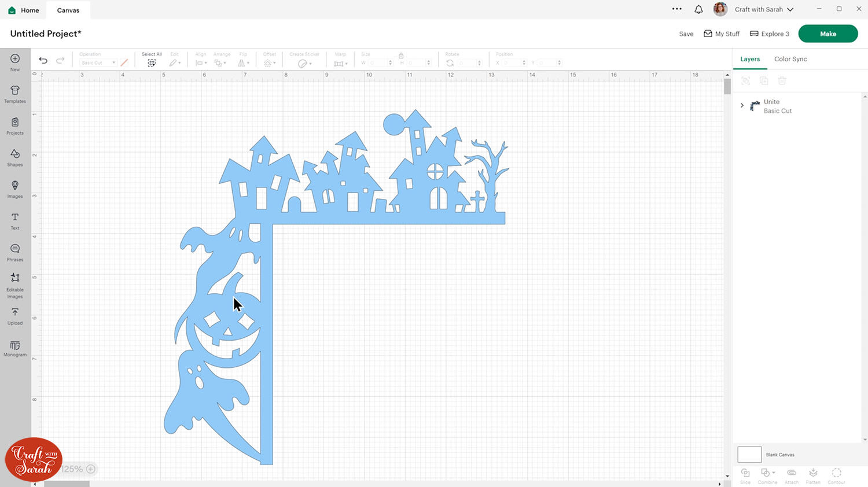The height and width of the screenshot is (487, 868).
Task: Open Projects from the left sidebar
Action: [x=15, y=126]
